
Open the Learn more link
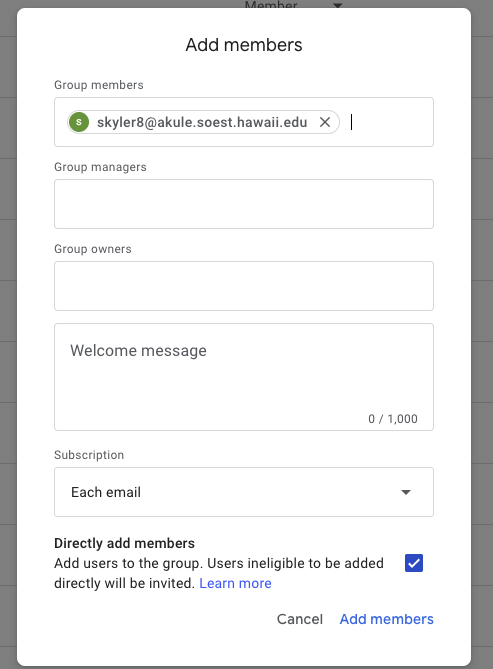[x=235, y=583]
